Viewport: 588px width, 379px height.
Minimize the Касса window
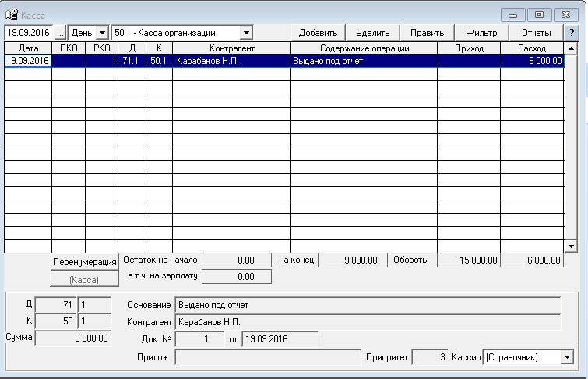click(513, 15)
